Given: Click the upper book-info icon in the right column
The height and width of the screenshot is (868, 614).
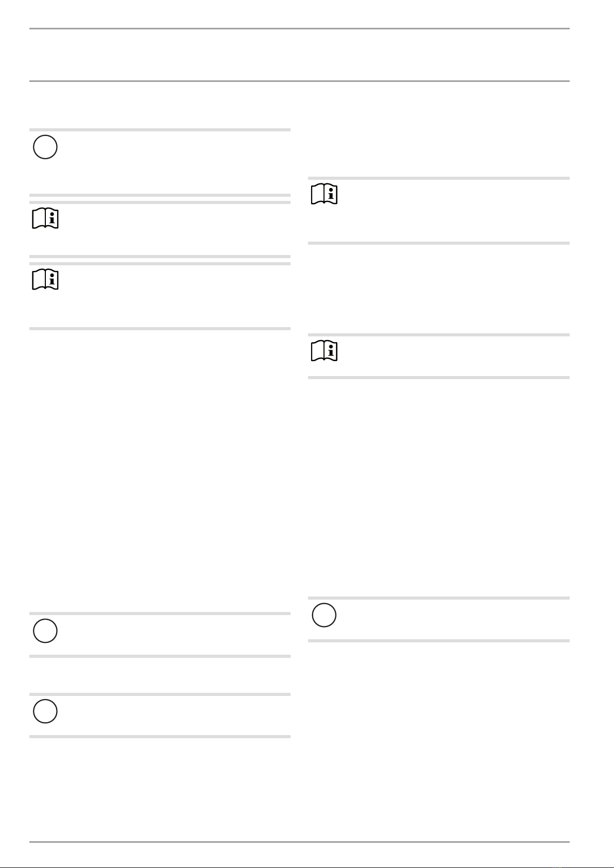Looking at the screenshot, I should pos(324,195).
